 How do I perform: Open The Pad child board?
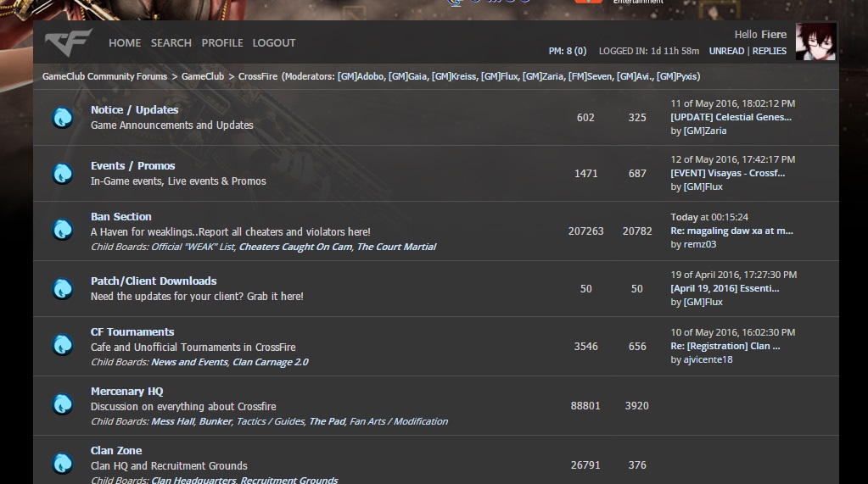(x=328, y=421)
